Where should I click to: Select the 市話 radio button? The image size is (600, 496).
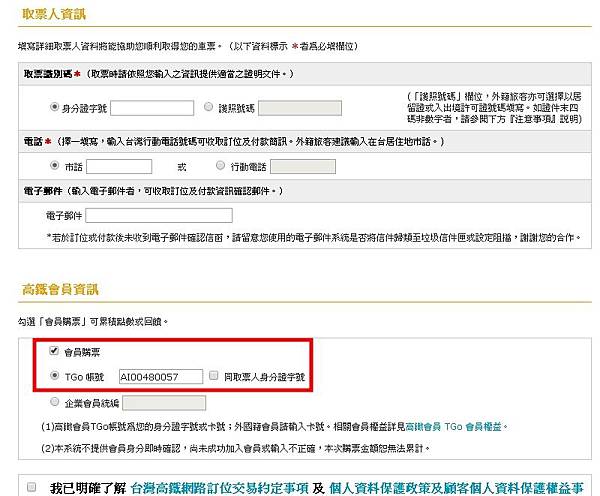pos(54,165)
